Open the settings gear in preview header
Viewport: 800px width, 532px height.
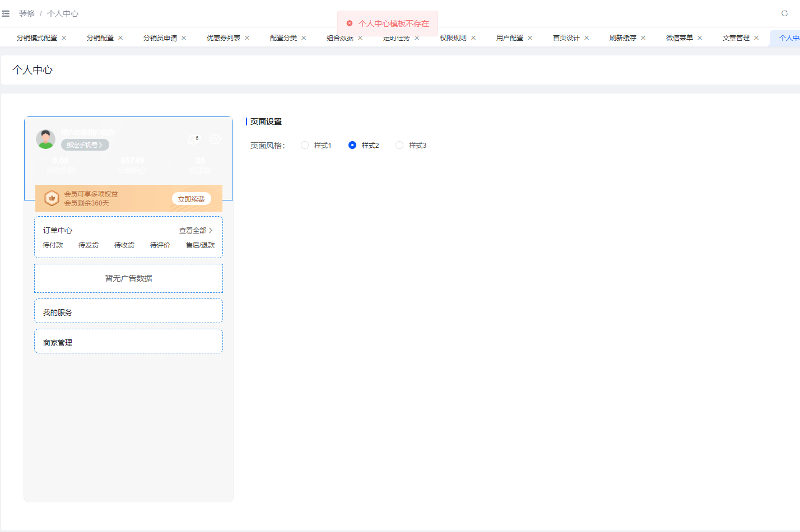point(215,139)
